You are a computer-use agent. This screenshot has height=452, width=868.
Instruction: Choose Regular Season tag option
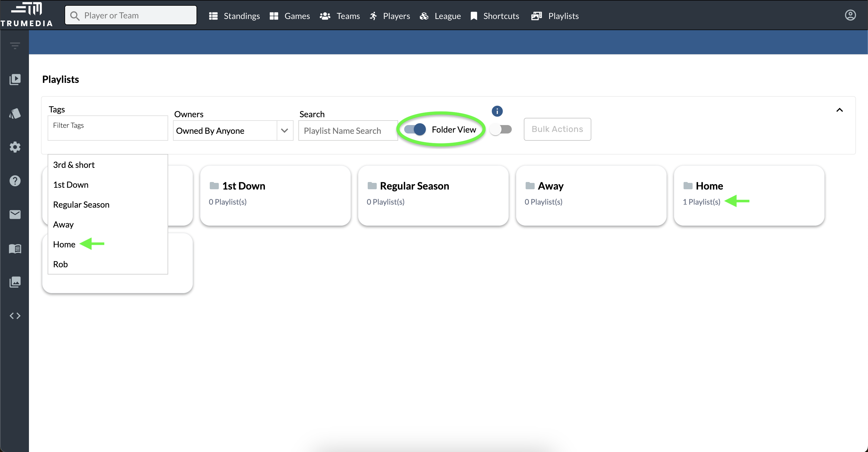[81, 204]
